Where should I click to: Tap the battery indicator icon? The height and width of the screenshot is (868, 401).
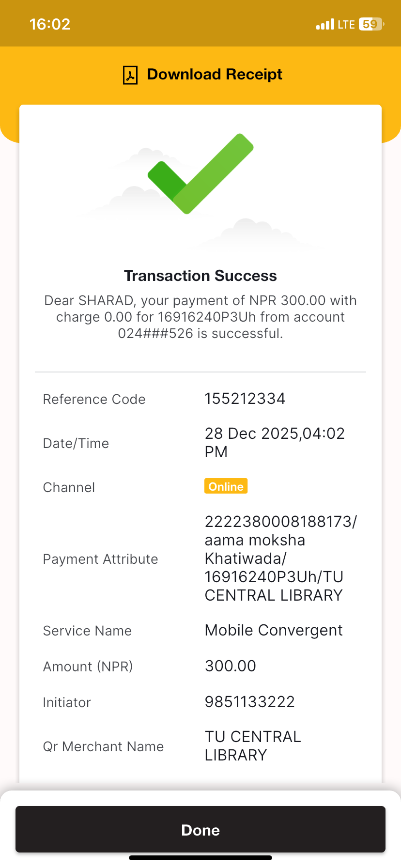pyautogui.click(x=371, y=24)
